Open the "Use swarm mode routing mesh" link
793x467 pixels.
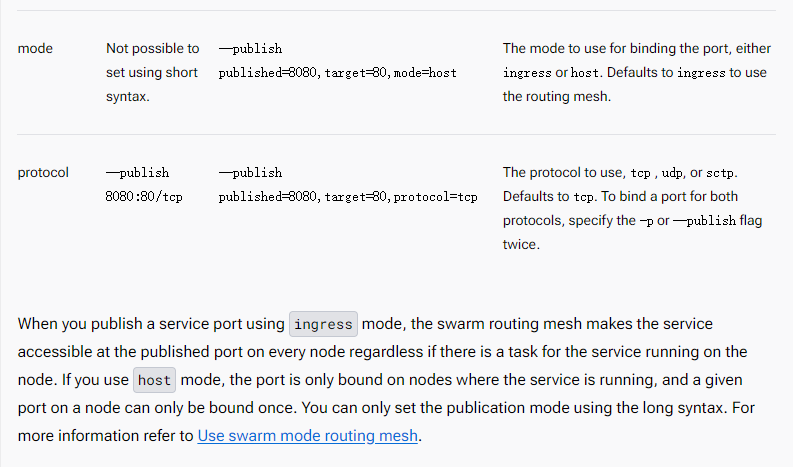(x=308, y=436)
